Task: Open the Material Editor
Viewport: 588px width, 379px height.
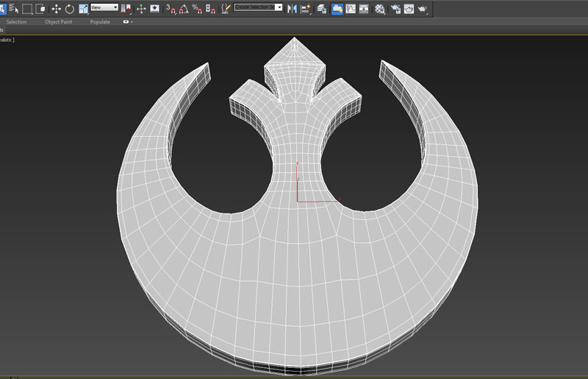Action: [x=379, y=9]
